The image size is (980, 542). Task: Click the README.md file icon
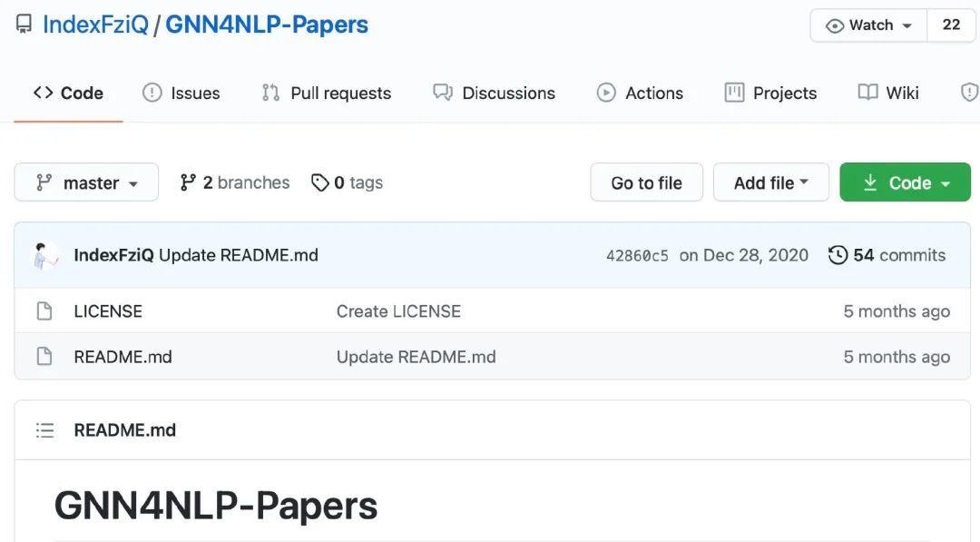44,356
